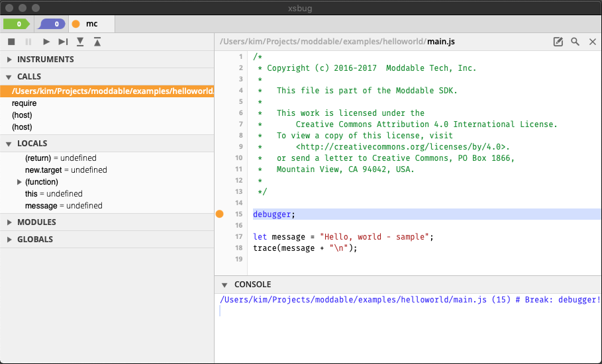The width and height of the screenshot is (602, 364).
Task: Collapse the CALLS section
Action: [x=107, y=77]
